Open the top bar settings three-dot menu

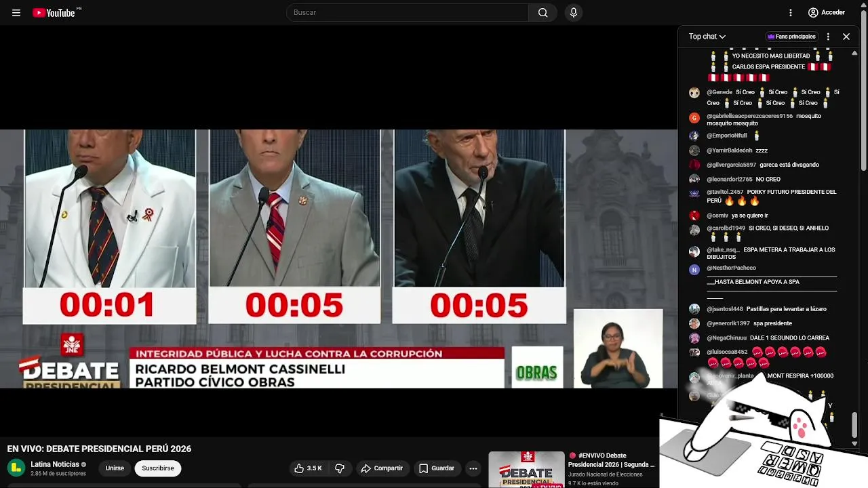coord(791,12)
